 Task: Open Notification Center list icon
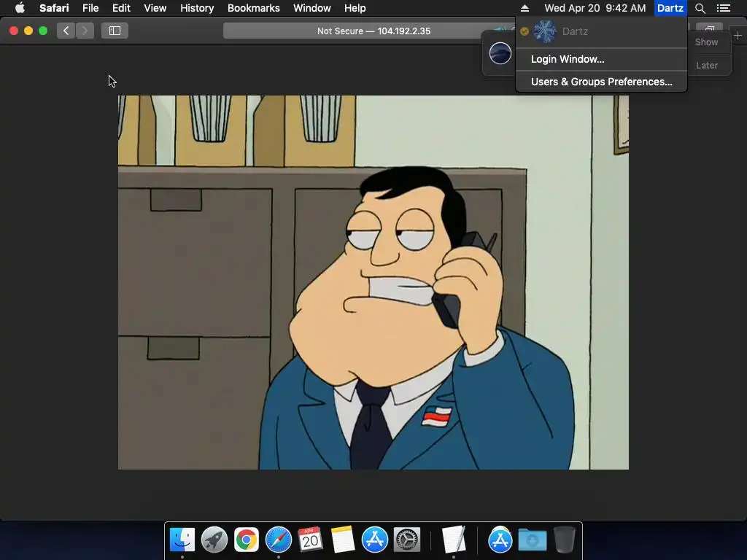724,8
